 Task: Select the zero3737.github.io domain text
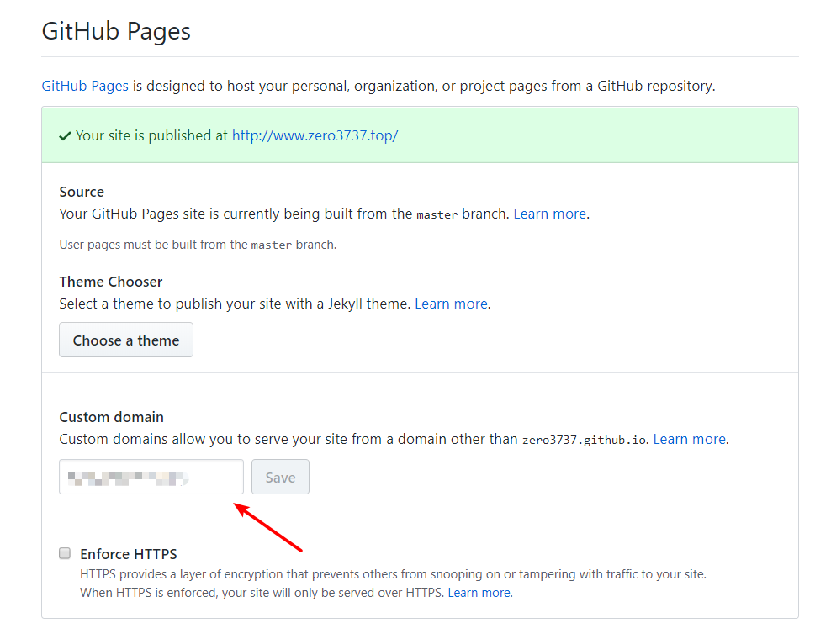584,440
